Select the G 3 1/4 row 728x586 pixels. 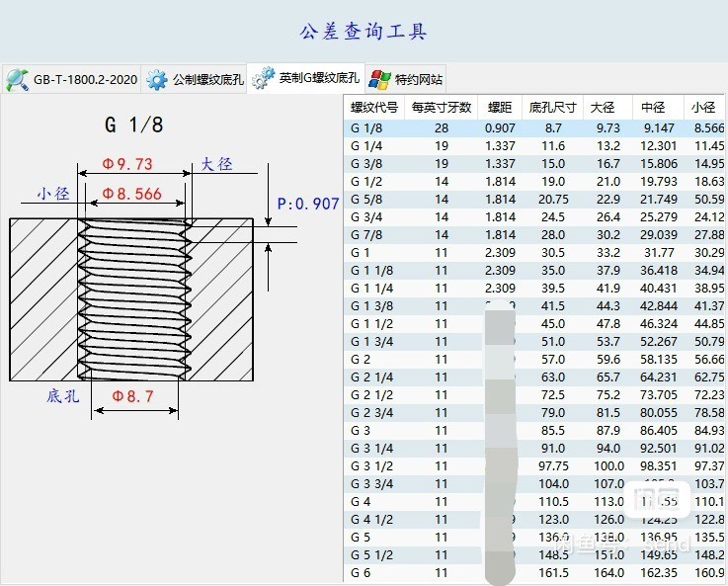534,449
